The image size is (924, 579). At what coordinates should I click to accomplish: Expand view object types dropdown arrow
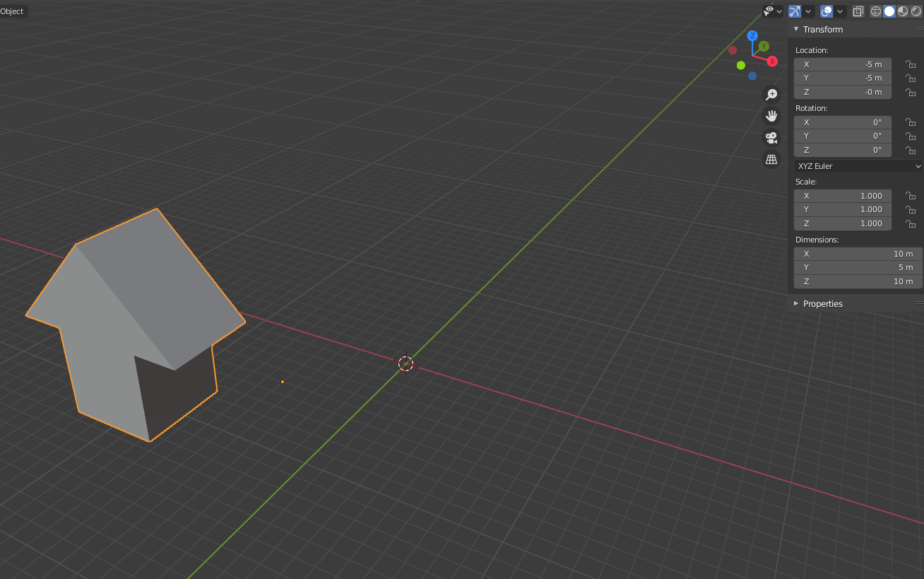click(780, 11)
